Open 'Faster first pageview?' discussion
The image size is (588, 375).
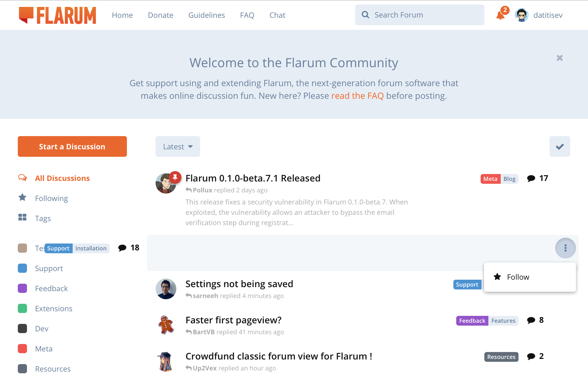[x=233, y=320]
